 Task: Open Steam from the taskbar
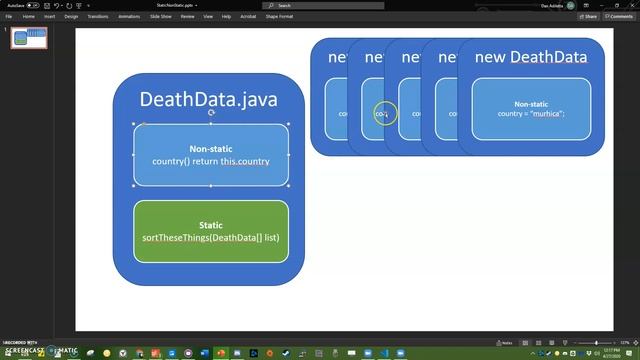point(286,353)
